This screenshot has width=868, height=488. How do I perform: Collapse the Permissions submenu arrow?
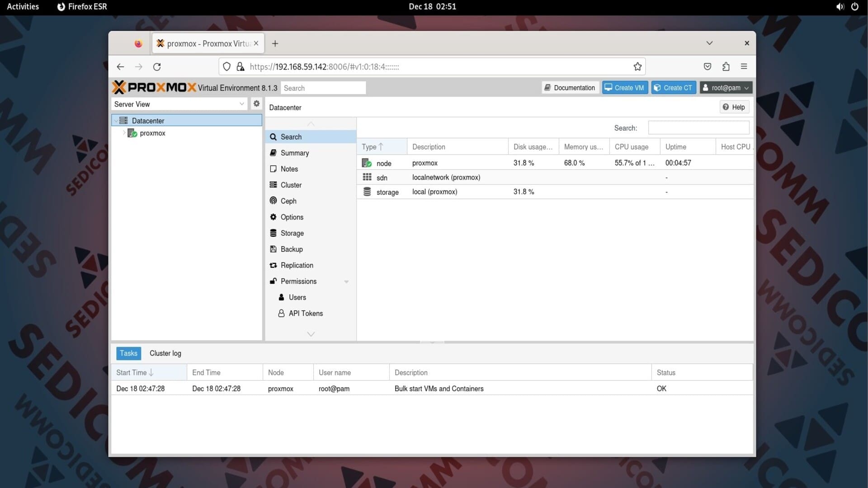tap(346, 282)
